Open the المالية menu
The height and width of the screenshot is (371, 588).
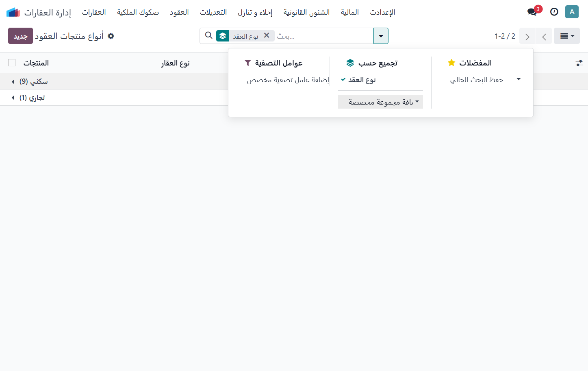coord(350,12)
